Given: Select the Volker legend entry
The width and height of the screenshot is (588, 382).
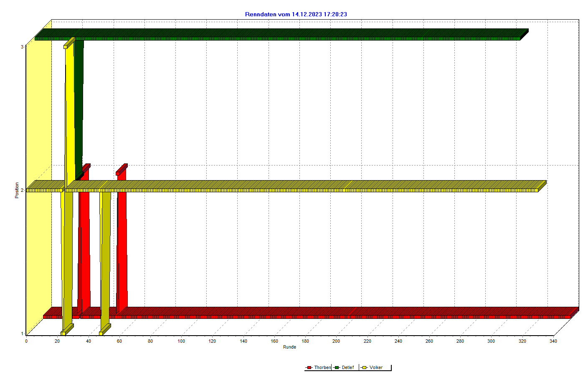Looking at the screenshot, I should (x=372, y=367).
